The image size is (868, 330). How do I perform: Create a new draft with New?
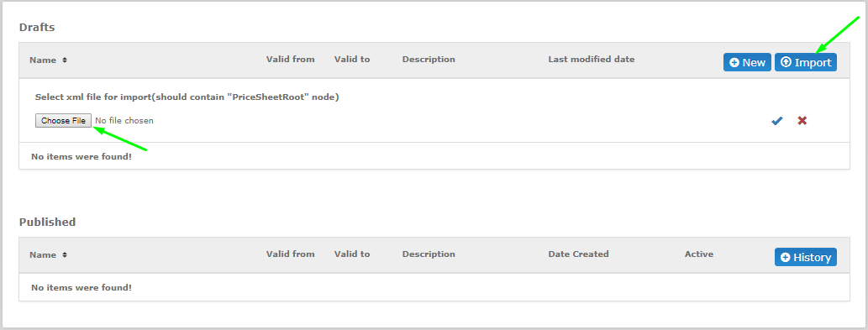(x=747, y=62)
